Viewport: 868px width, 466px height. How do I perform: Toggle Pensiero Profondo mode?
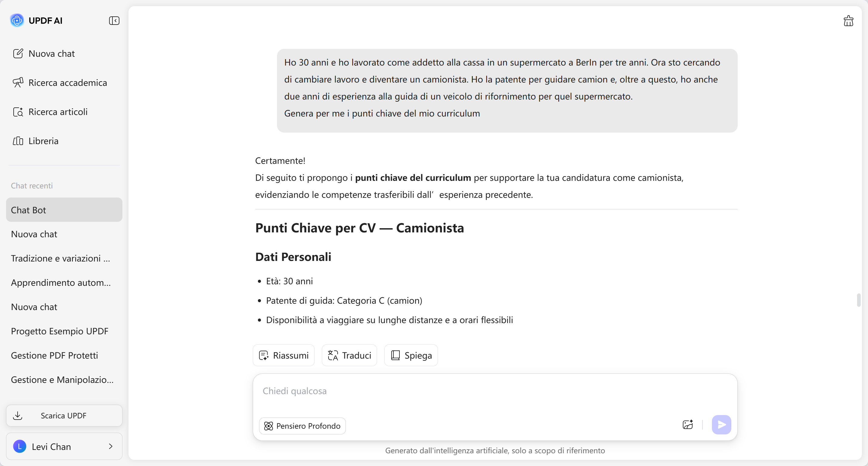[x=302, y=426]
